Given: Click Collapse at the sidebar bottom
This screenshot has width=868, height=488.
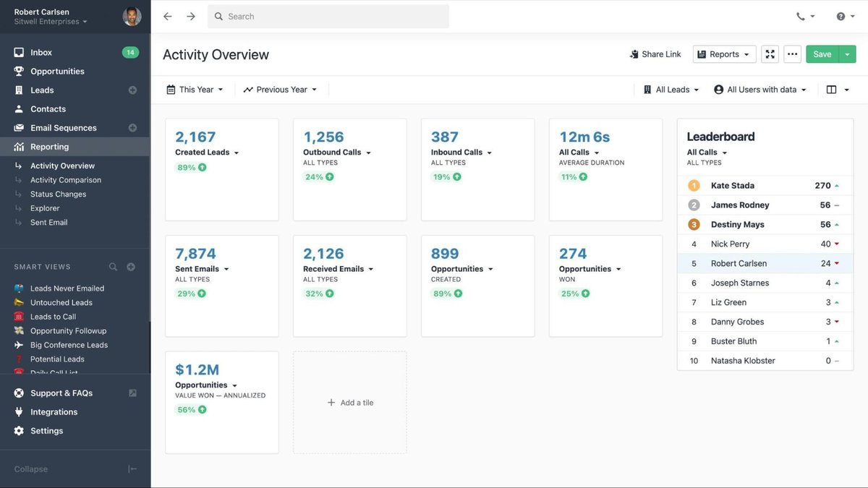Looking at the screenshot, I should 31,469.
